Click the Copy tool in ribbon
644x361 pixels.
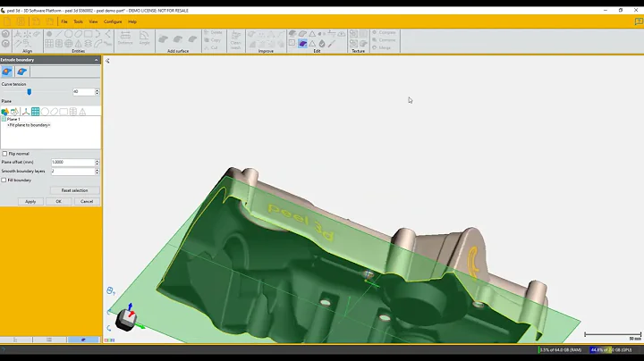(x=213, y=40)
